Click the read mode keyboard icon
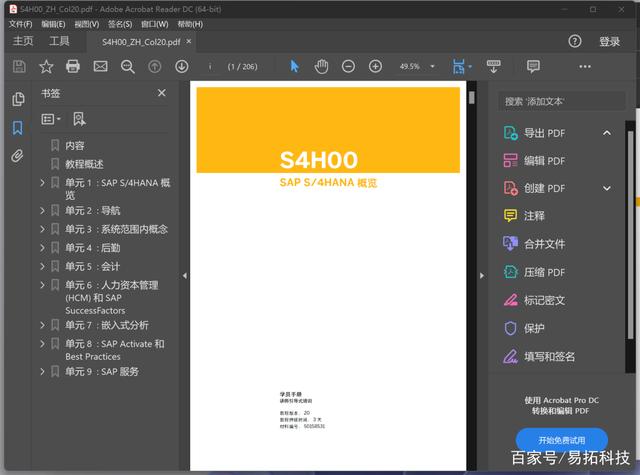The height and width of the screenshot is (475, 640). (x=493, y=66)
